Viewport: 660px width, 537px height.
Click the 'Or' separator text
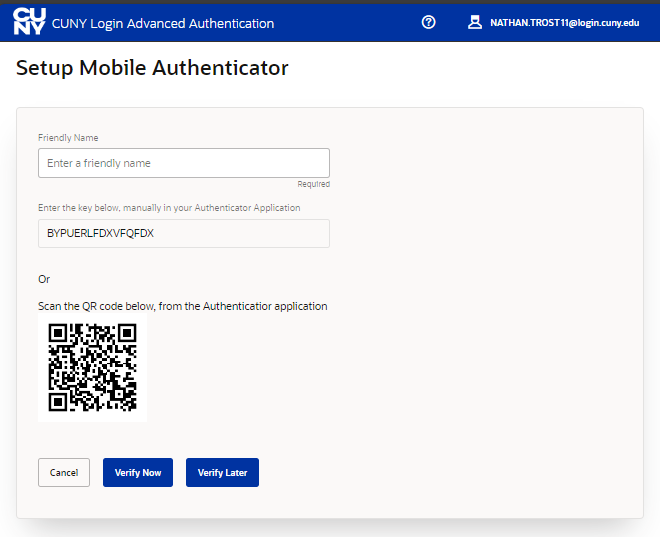[x=44, y=279]
